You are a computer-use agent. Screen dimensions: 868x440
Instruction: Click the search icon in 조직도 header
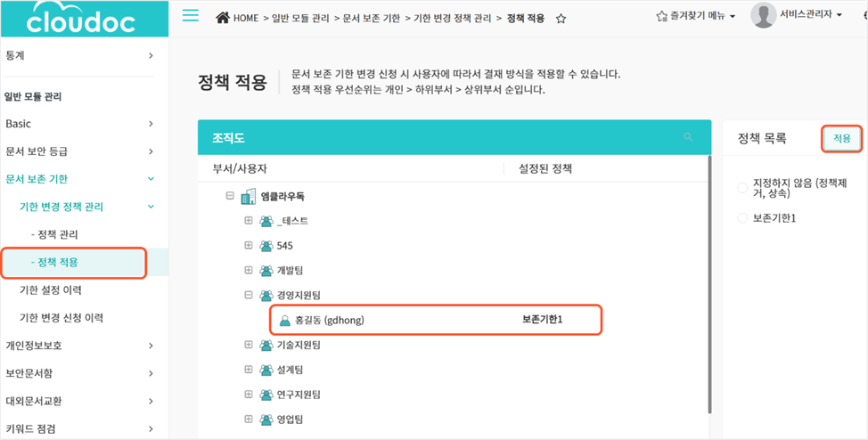(x=687, y=137)
